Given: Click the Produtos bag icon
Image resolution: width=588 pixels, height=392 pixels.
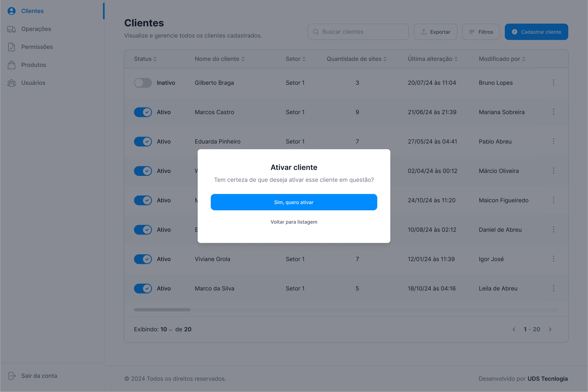Looking at the screenshot, I should click(x=11, y=65).
